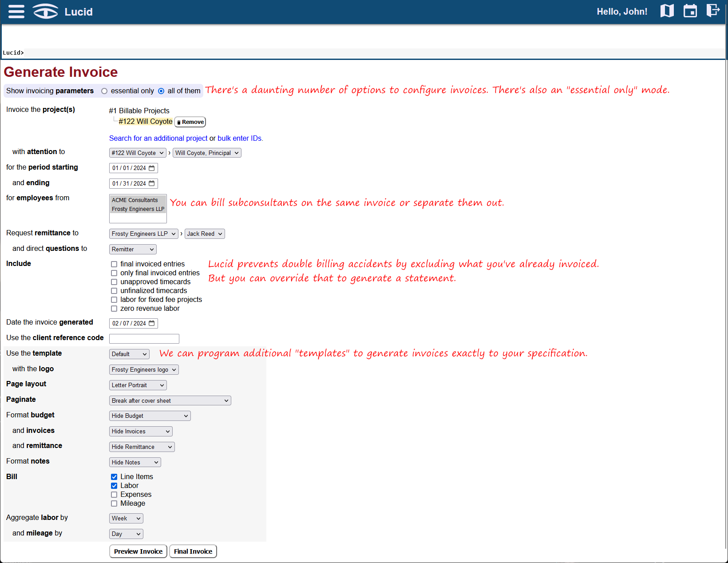
Task: Click the 'Lucid>' command prompt line
Action: pos(363,53)
